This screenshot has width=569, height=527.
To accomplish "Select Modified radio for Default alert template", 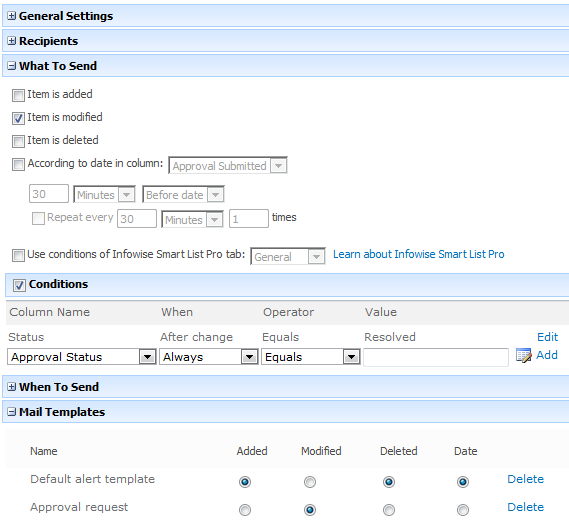I will coord(310,482).
